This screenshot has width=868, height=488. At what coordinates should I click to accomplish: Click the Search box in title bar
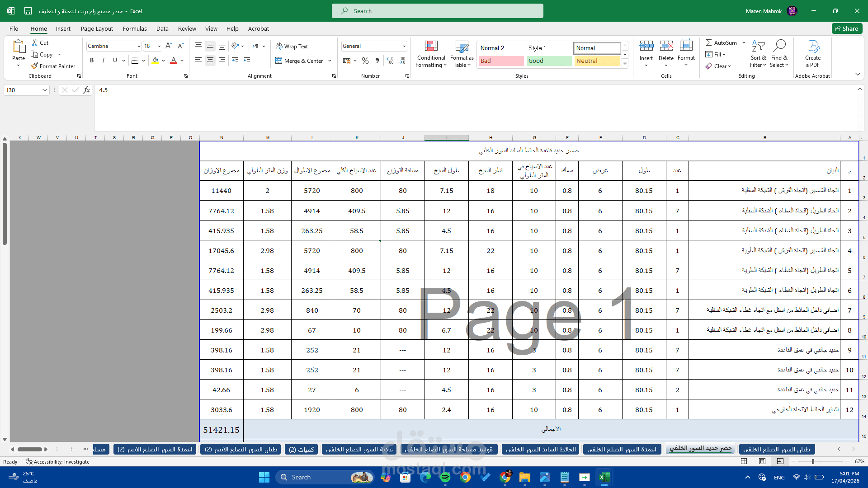(437, 11)
